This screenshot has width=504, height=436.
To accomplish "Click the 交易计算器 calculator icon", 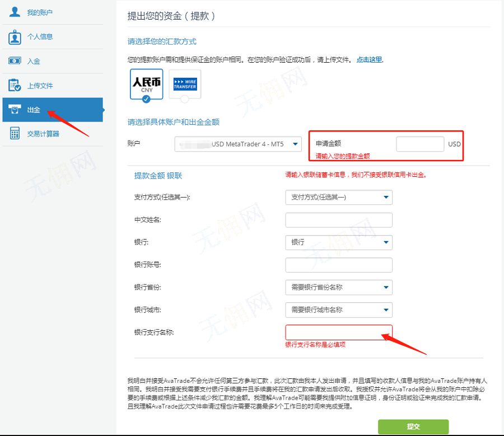I will [15, 134].
